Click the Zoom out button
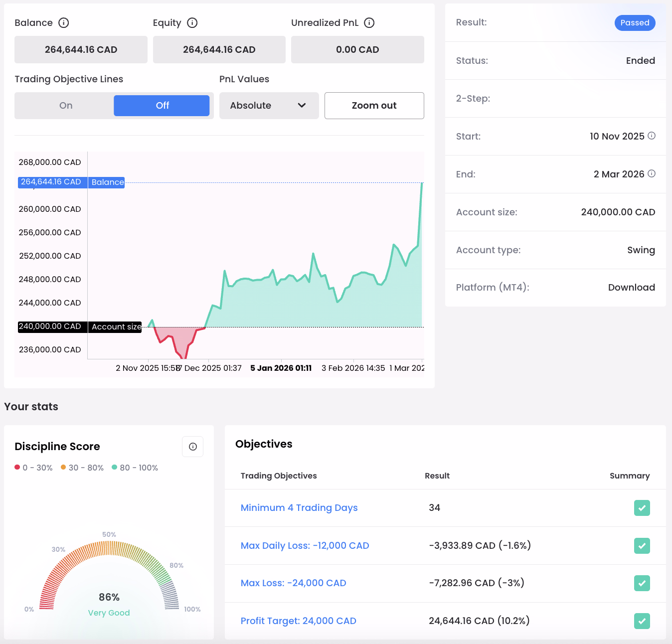 [374, 106]
